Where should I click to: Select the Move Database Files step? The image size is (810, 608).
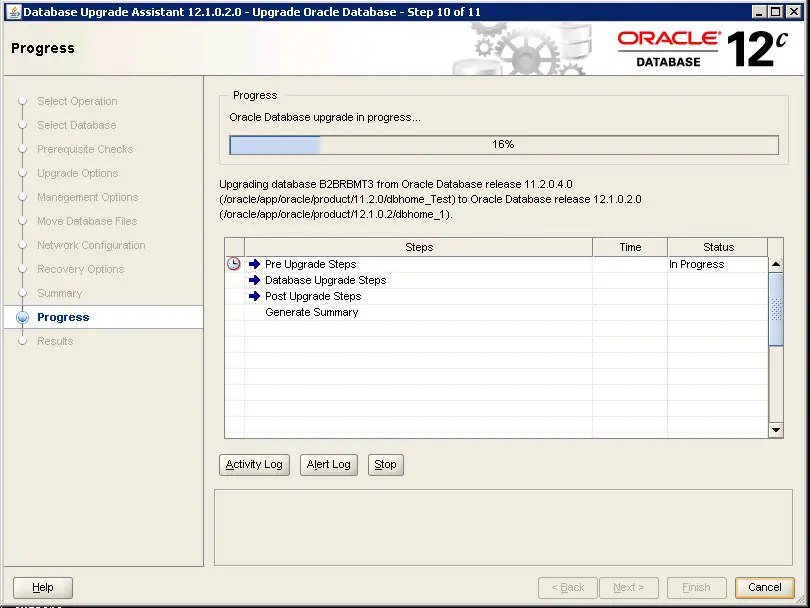coord(87,221)
